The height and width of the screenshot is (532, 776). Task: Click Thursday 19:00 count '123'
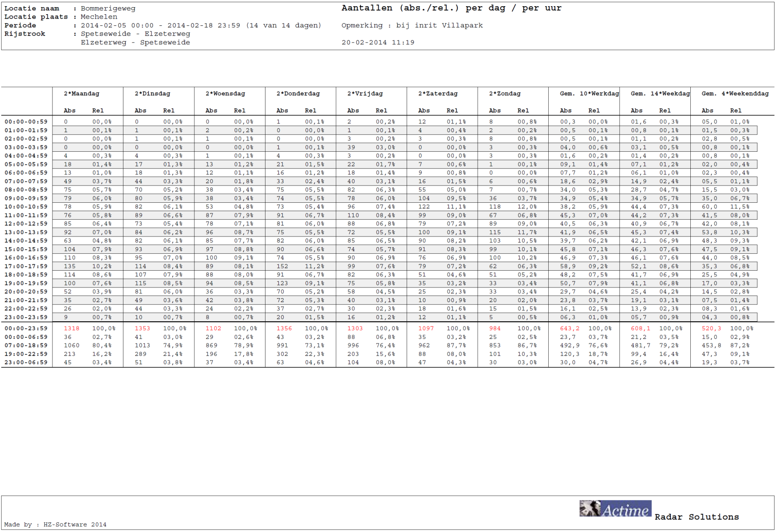[282, 283]
